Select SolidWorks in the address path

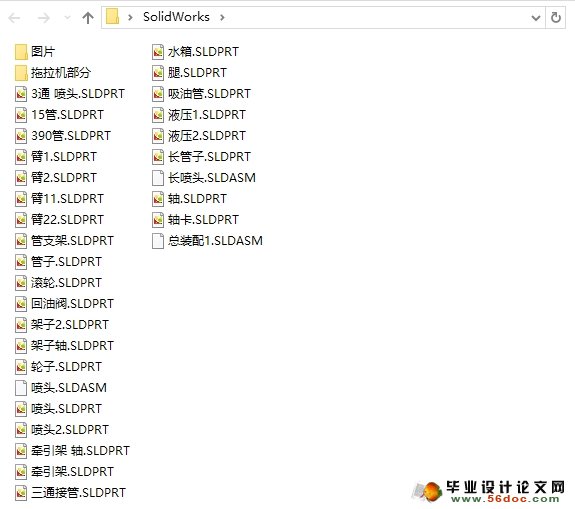pos(176,17)
